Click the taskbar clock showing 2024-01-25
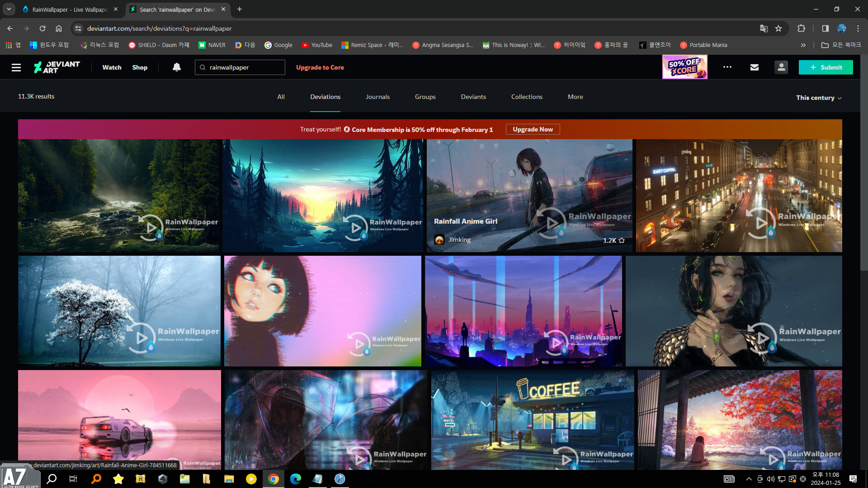Viewport: 868px width, 488px height. tap(826, 479)
